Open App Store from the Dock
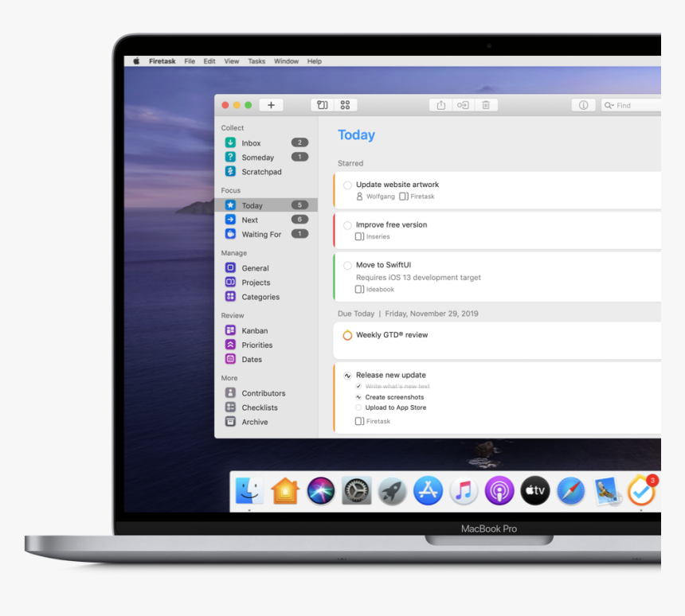Viewport: 685px width, 616px height. click(428, 491)
